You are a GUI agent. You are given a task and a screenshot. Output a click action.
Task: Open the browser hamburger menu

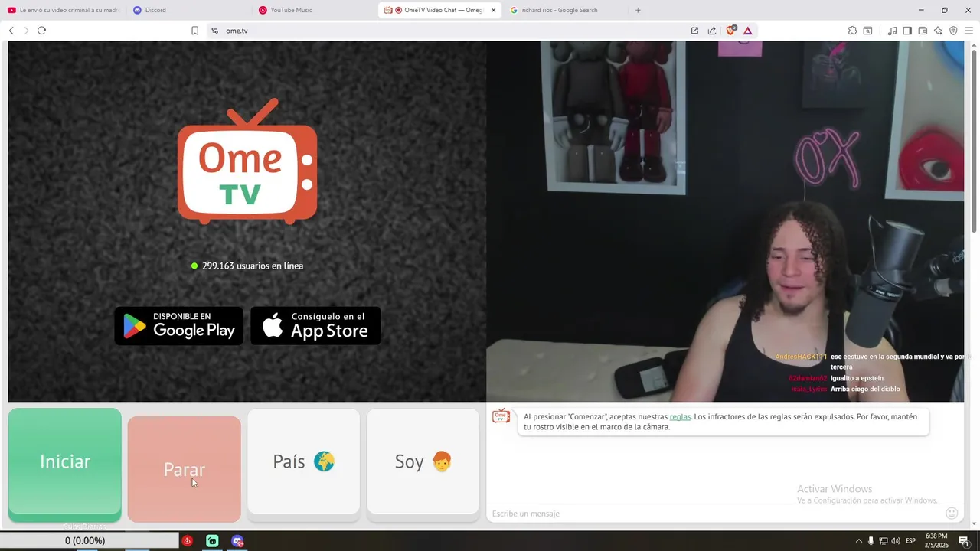pyautogui.click(x=969, y=31)
